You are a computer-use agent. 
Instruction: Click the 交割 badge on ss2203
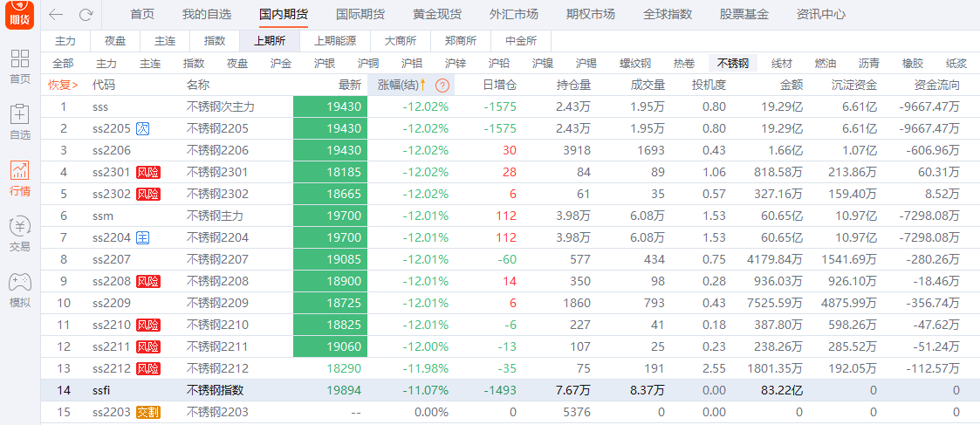tap(148, 412)
